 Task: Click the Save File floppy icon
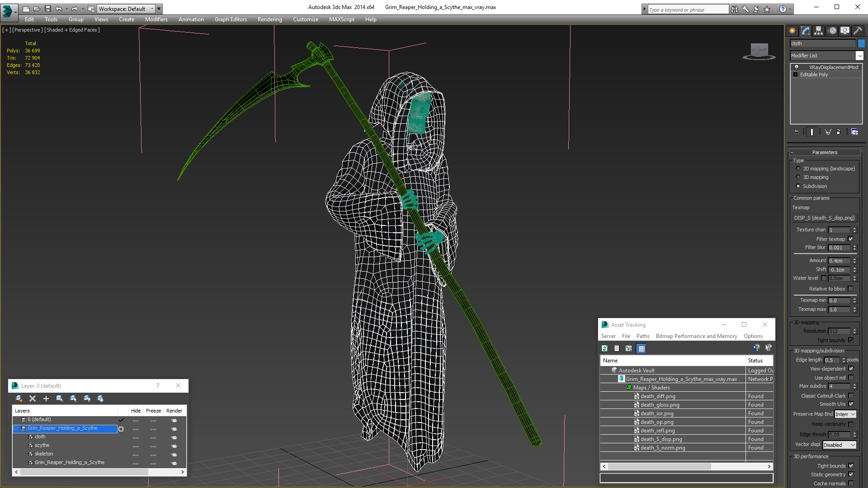(x=47, y=9)
